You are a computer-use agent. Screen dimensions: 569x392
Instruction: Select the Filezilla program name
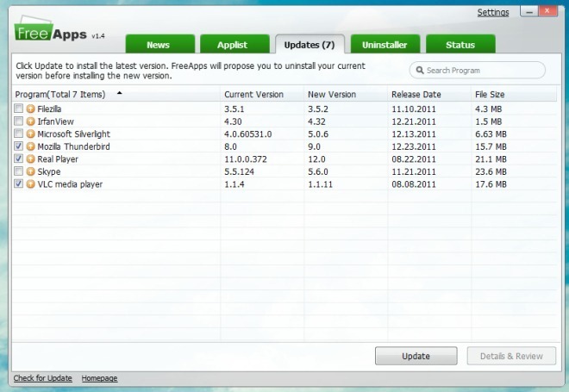pos(49,109)
